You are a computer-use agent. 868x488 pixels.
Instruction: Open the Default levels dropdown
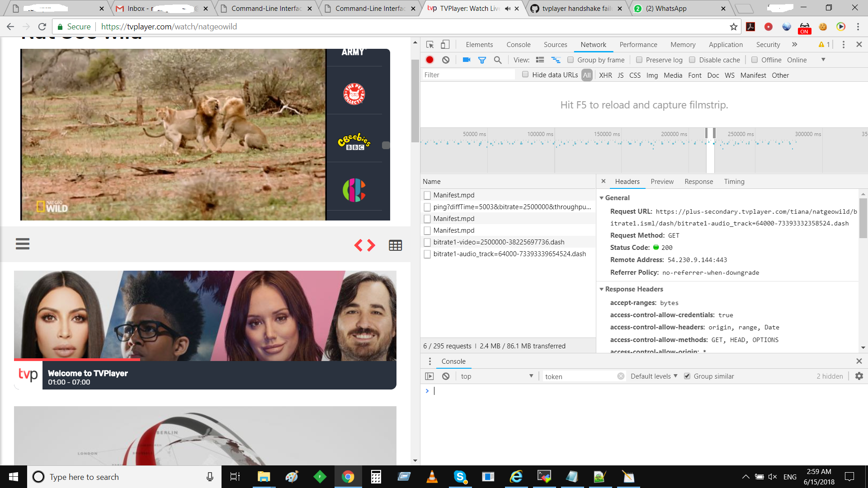point(654,376)
